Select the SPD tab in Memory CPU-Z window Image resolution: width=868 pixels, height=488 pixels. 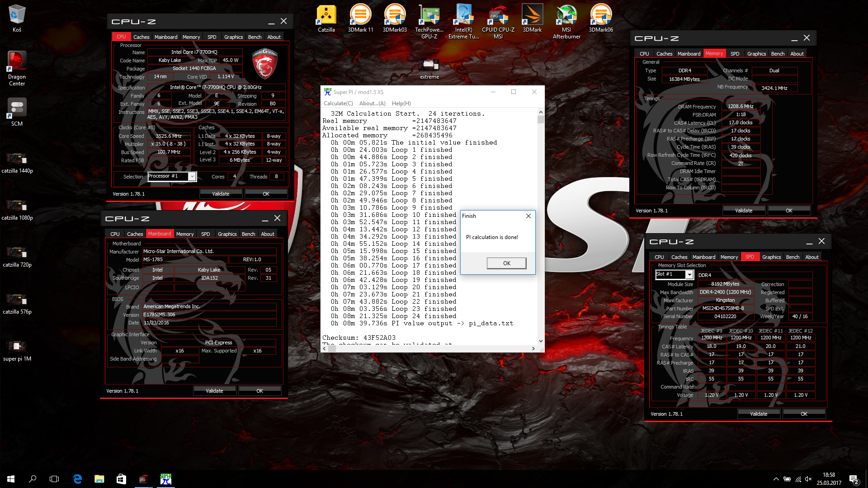[735, 54]
